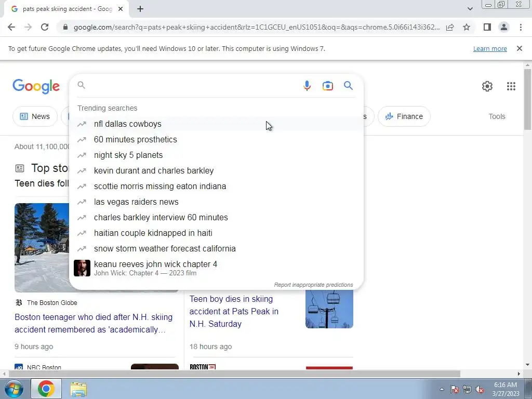Click the scroll down arrow
532x399 pixels.
[x=527, y=365]
